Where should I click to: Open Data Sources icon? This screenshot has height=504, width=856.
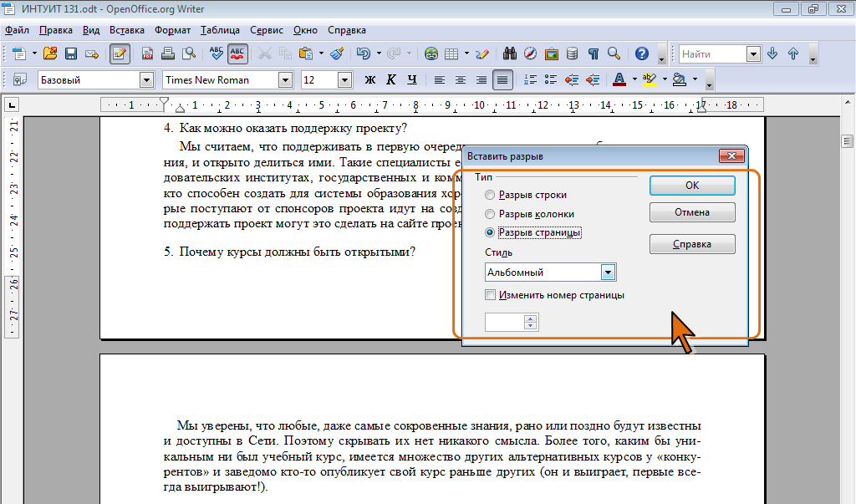point(572,53)
